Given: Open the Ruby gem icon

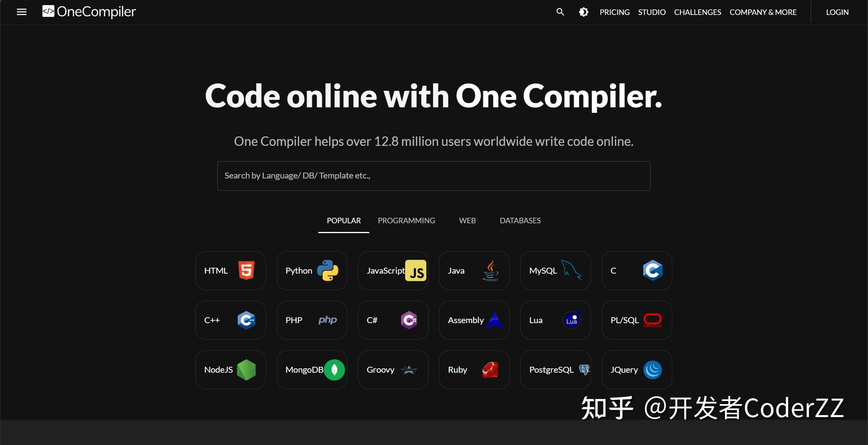Looking at the screenshot, I should tap(489, 370).
